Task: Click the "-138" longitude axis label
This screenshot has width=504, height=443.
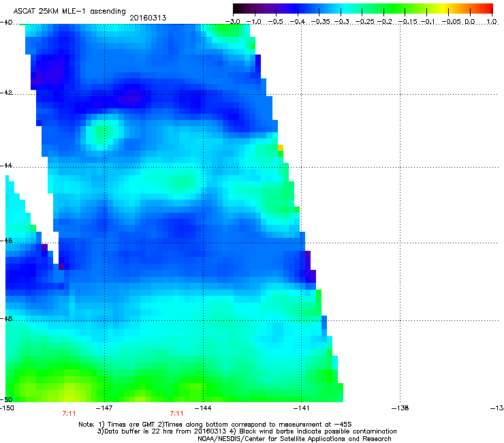Action: click(400, 408)
